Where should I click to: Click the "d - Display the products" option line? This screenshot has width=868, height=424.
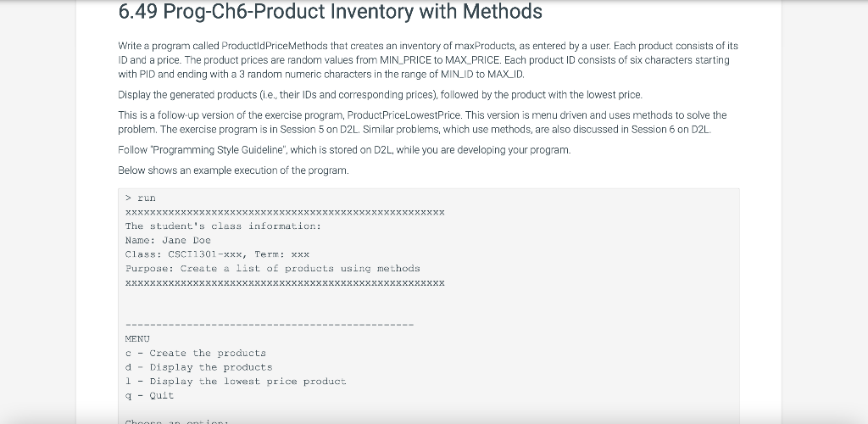[198, 367]
